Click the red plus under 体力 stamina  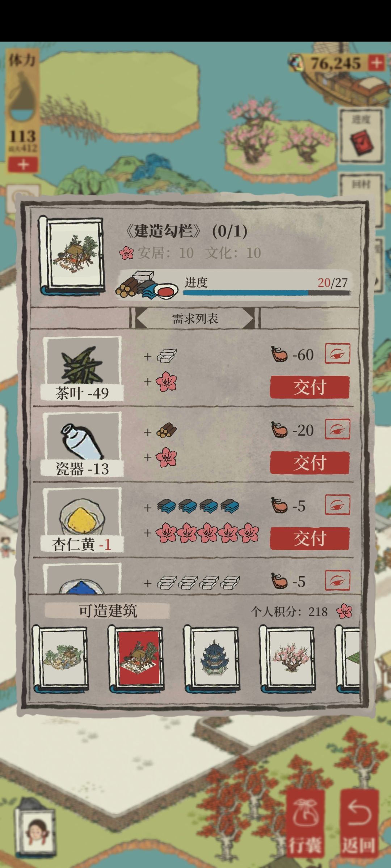pyautogui.click(x=23, y=165)
